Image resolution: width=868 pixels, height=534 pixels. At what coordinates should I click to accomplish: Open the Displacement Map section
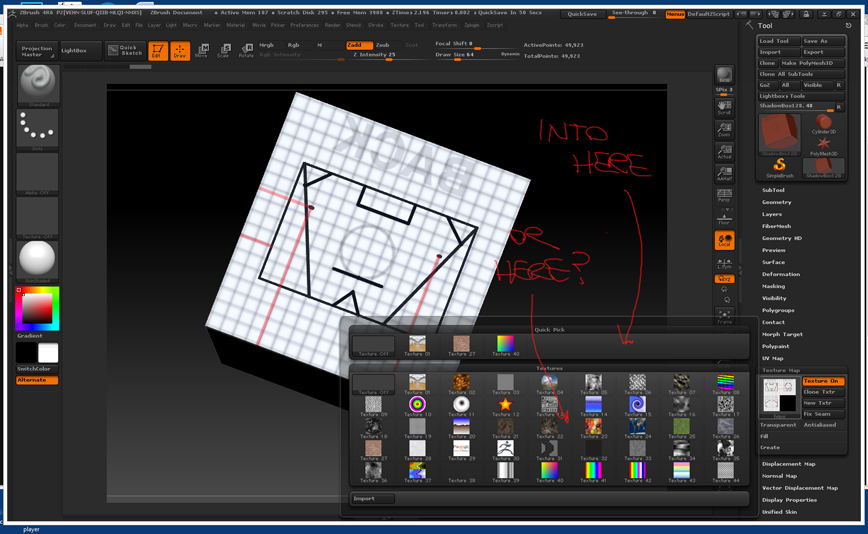[788, 464]
